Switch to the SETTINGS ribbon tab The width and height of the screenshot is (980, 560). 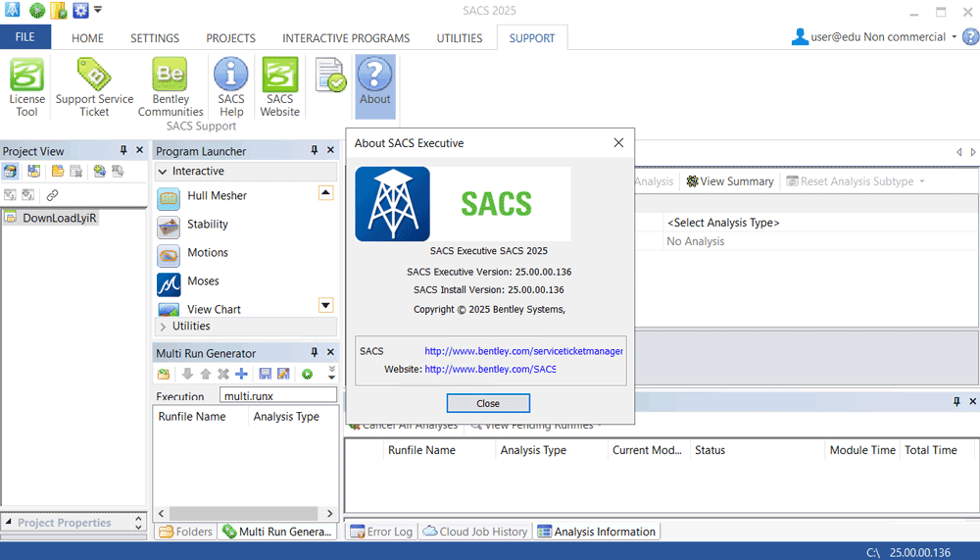point(155,38)
